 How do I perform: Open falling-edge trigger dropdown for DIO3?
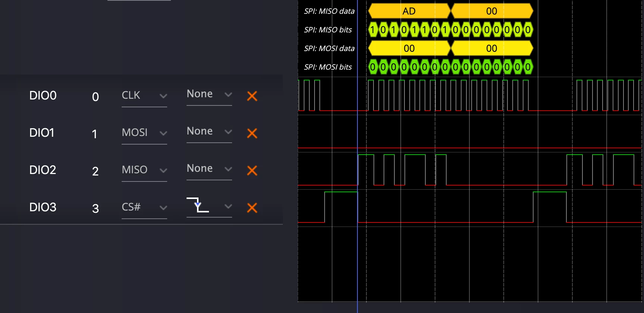tap(228, 206)
